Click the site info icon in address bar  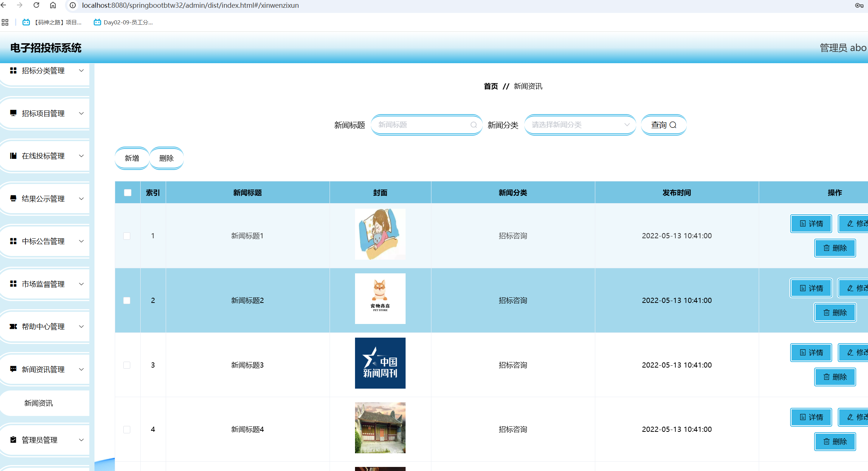[x=73, y=5]
